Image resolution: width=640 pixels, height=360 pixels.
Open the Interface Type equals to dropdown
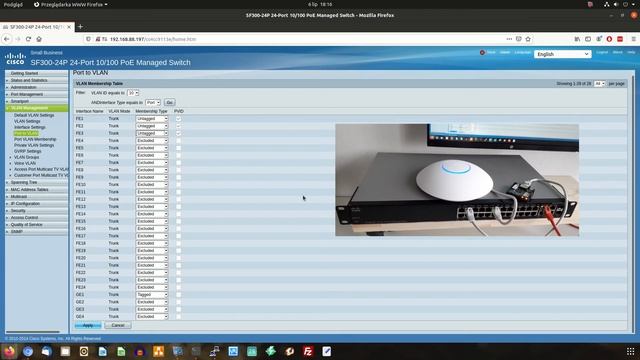153,102
